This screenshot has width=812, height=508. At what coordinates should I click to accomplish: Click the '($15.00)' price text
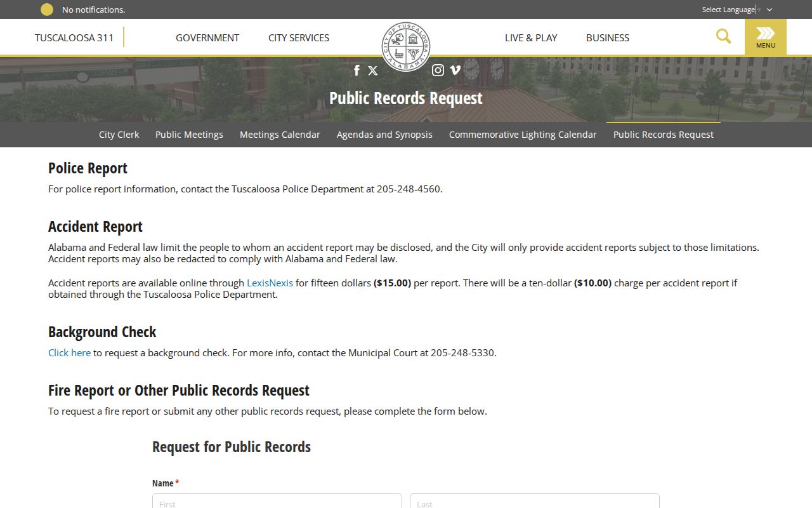[392, 283]
